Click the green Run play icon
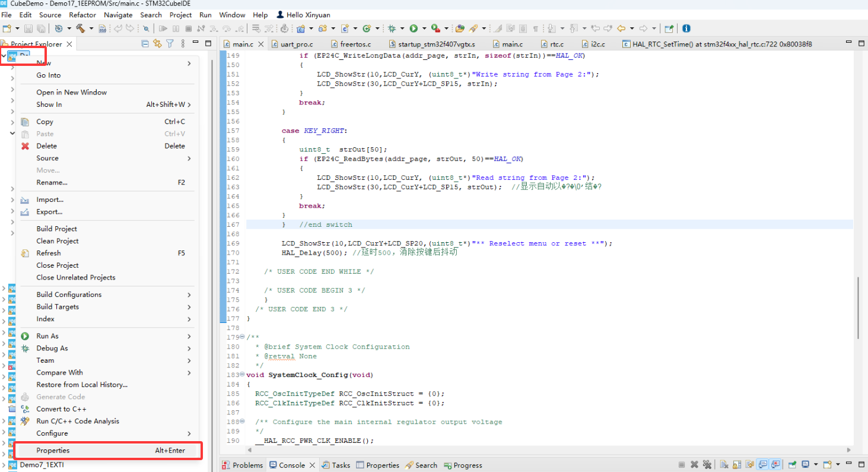868x472 pixels. 414,28
